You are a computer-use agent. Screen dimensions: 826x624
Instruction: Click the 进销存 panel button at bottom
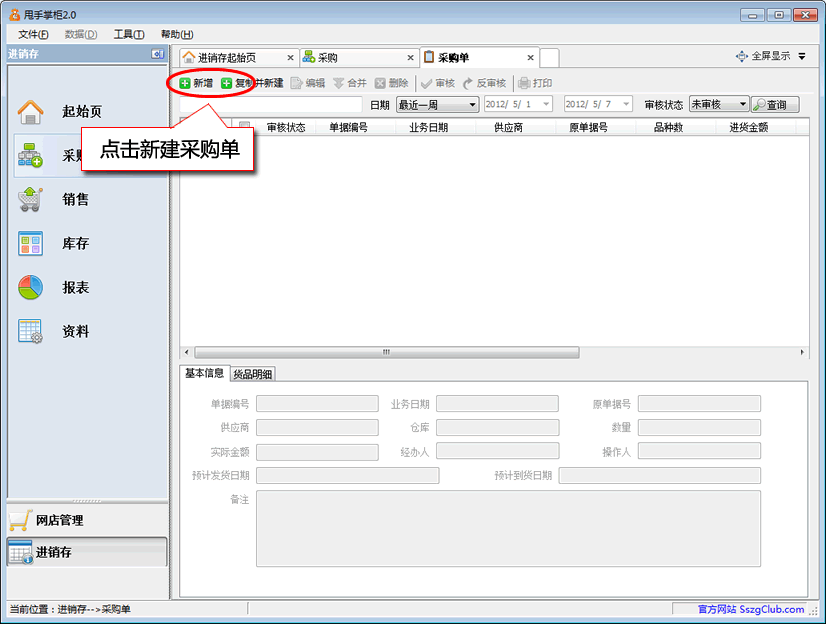point(87,552)
